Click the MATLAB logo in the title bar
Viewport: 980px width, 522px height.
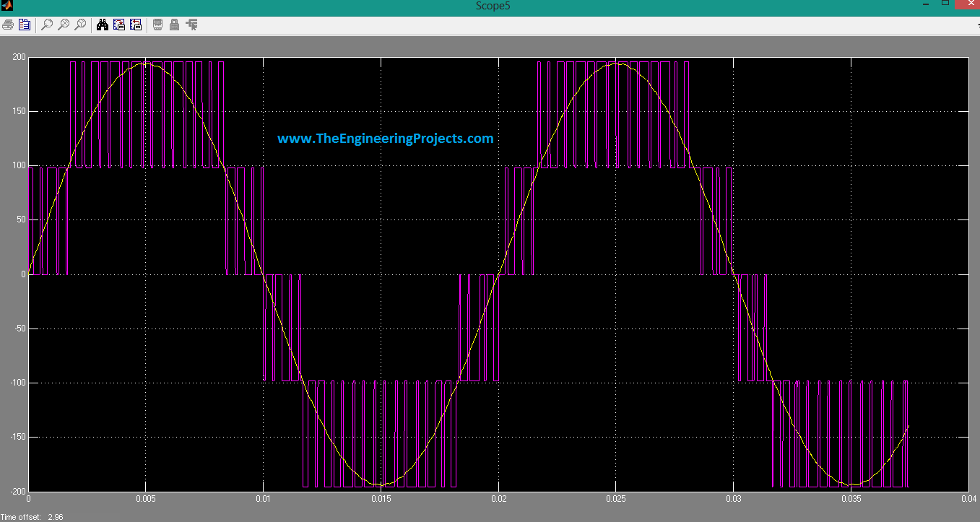click(9, 6)
